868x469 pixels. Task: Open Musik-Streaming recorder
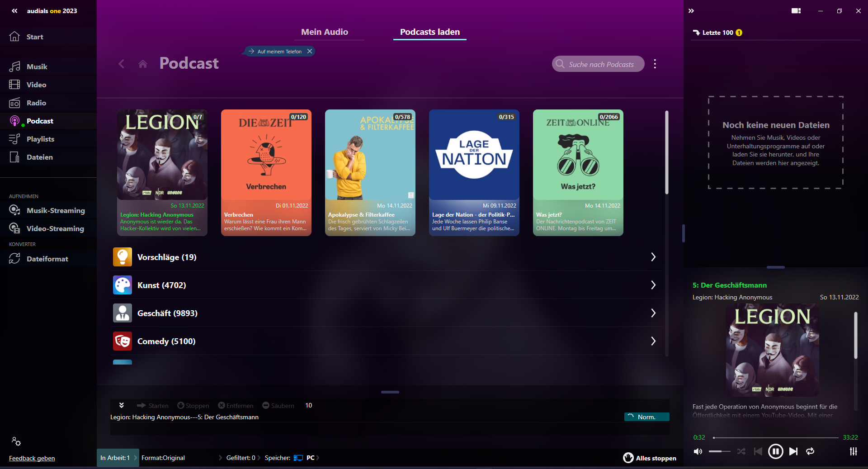[x=48, y=210]
